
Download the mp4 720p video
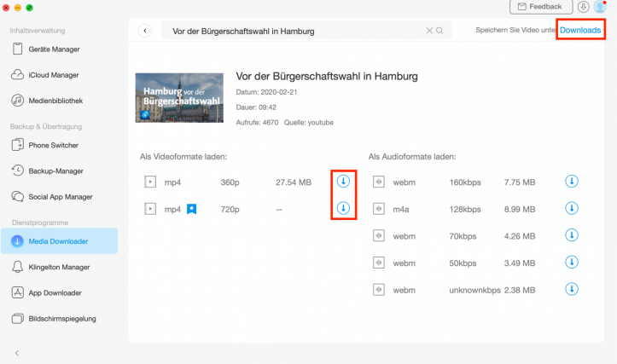(343, 208)
